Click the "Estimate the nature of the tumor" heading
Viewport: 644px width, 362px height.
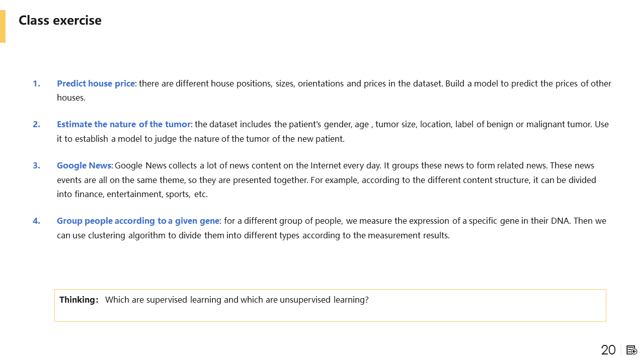tap(124, 124)
